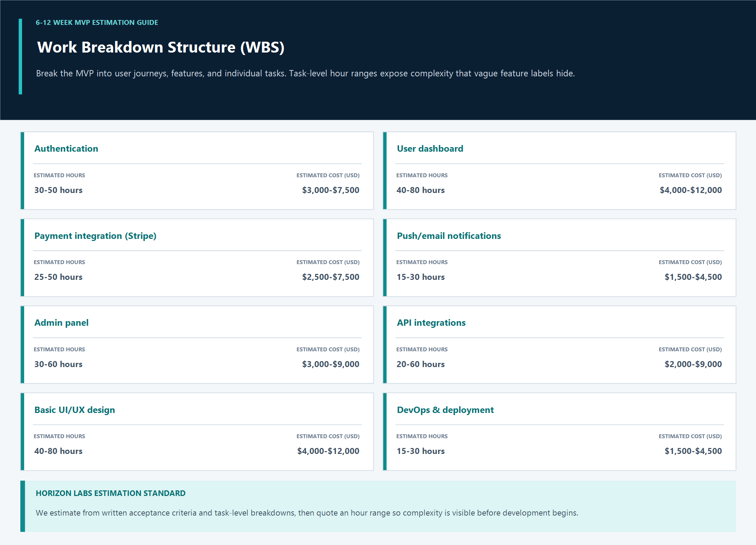756x545 pixels.
Task: Click Admin panel cost $3,000-$9,000
Action: pyautogui.click(x=331, y=364)
